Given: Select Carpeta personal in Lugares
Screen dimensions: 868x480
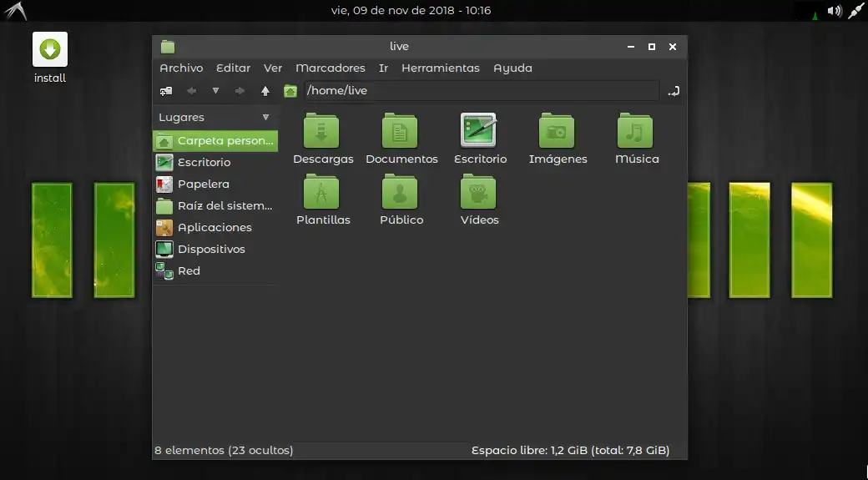Looking at the screenshot, I should coord(215,140).
